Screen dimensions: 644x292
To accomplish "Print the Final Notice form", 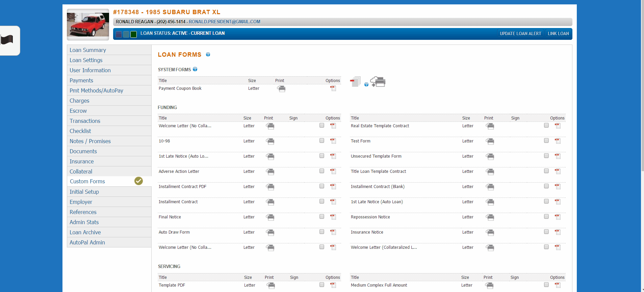I will point(270,217).
